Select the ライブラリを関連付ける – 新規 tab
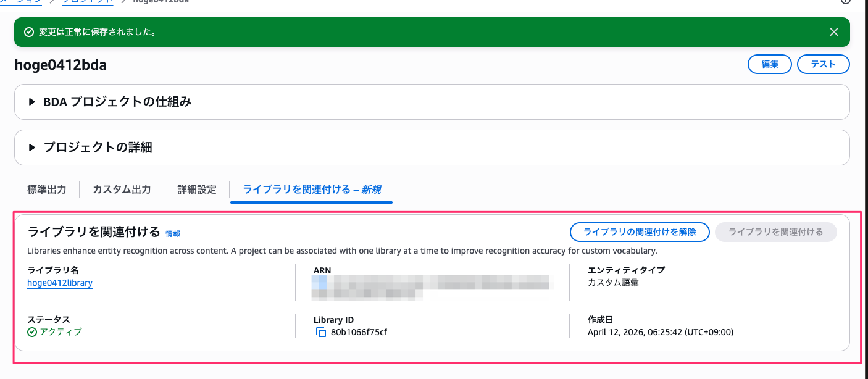Screen dimensions: 868x379 click(x=311, y=190)
